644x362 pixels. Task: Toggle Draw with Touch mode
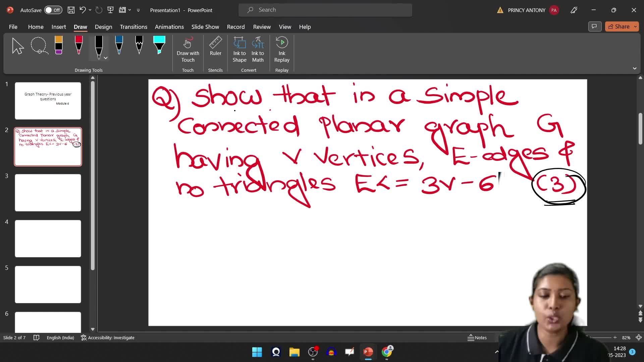[188, 50]
